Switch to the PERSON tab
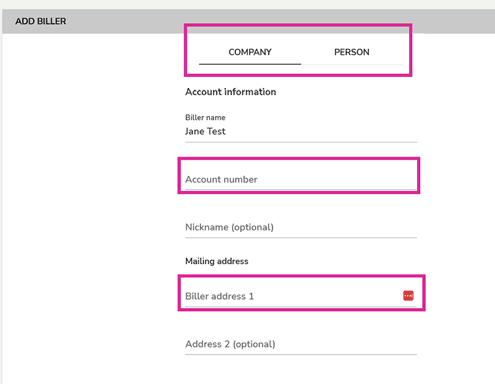 point(352,52)
